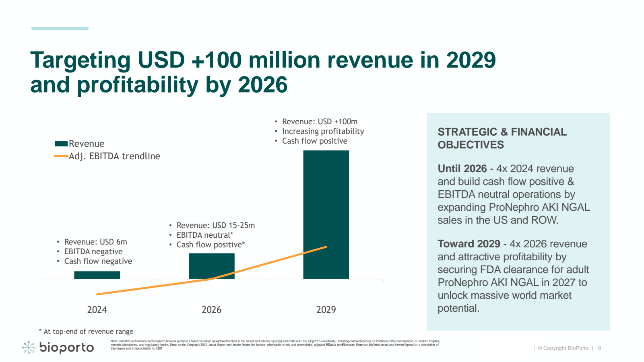Click the 'Cash flow negative' bullet
Viewport: 644px width, 362px height.
(x=98, y=261)
